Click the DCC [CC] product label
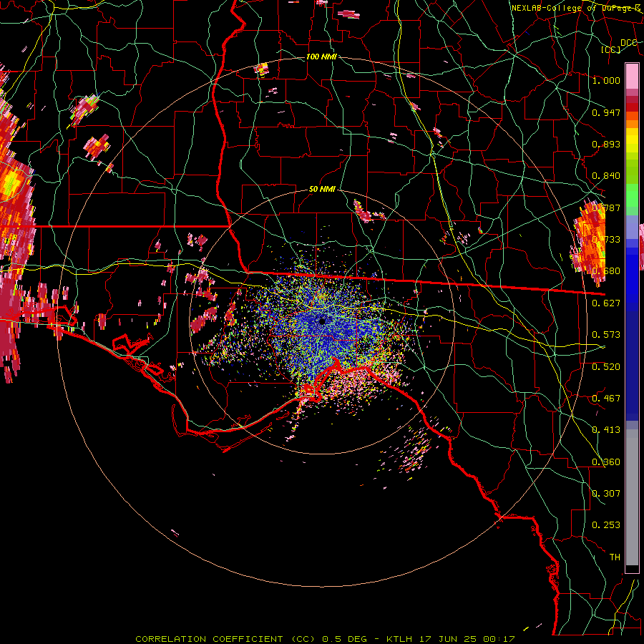The height and width of the screenshot is (644, 644). (x=620, y=46)
